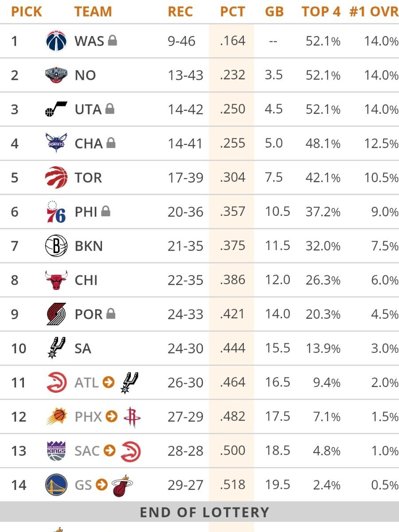Select the Utah Jazz logo

pos(56,109)
